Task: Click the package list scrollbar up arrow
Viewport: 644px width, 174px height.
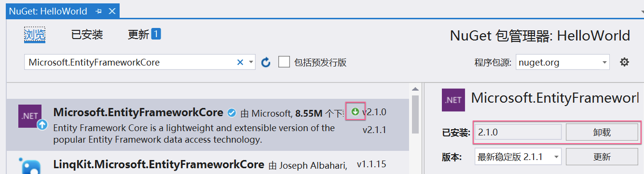Action: [x=414, y=89]
